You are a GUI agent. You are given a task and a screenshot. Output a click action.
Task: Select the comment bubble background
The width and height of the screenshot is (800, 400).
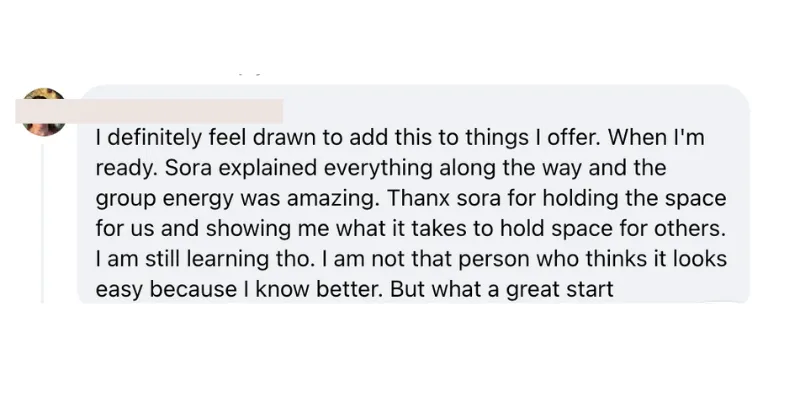click(413, 194)
